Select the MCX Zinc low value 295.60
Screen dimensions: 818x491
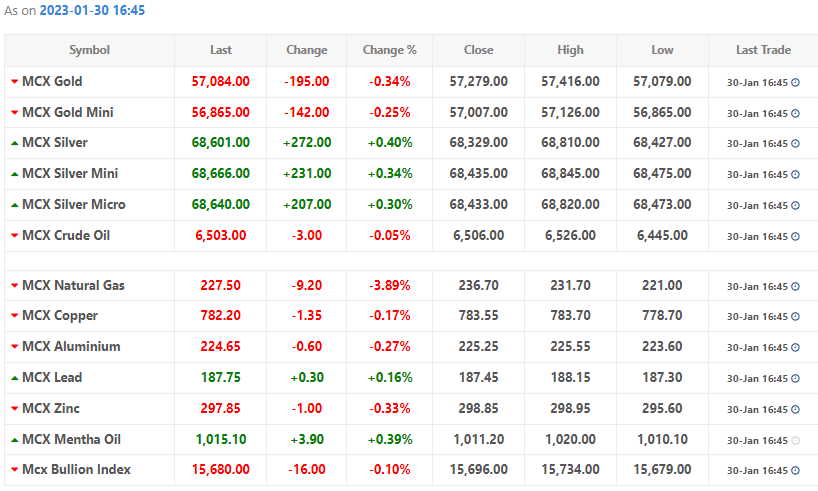(663, 408)
